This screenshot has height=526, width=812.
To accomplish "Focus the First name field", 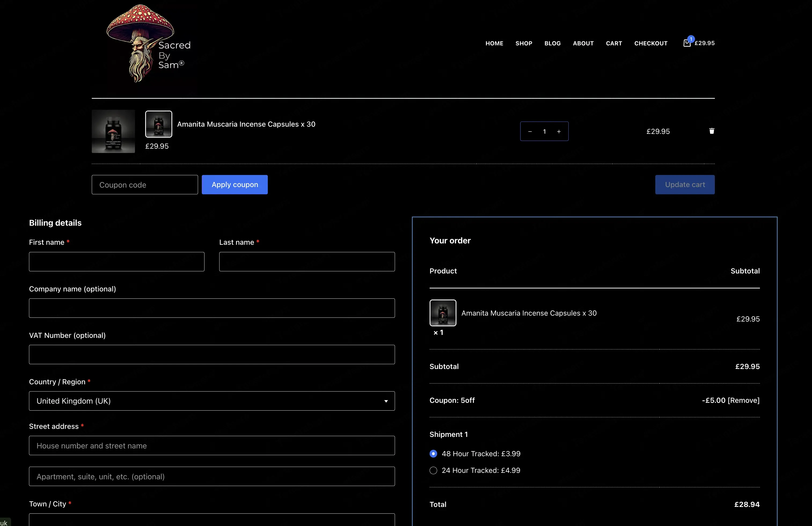I will click(x=117, y=262).
